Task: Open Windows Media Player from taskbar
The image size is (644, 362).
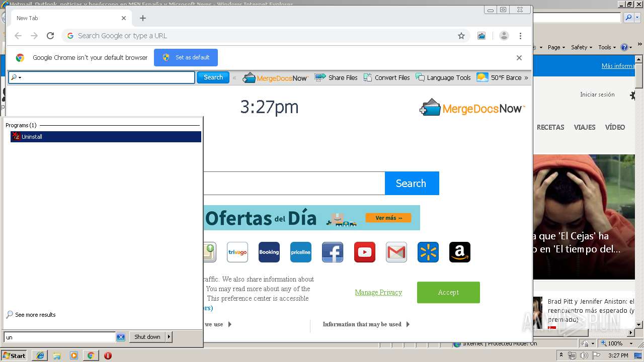Action: (74, 355)
